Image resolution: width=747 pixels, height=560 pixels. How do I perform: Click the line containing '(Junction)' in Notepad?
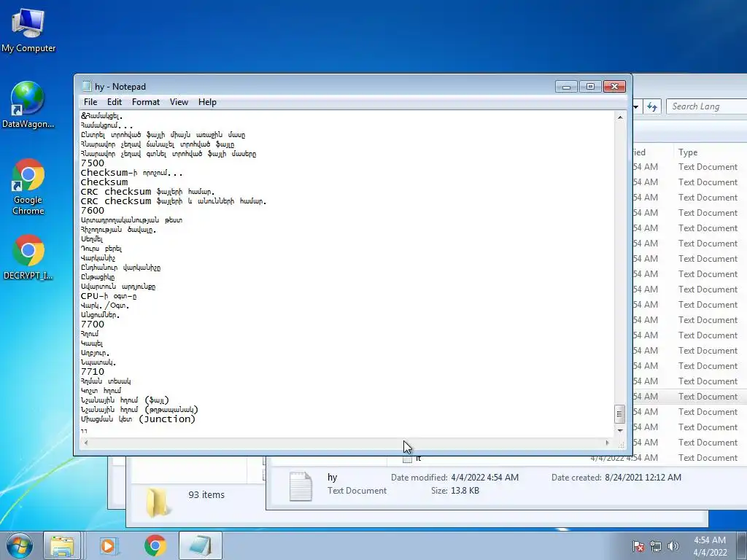(138, 419)
